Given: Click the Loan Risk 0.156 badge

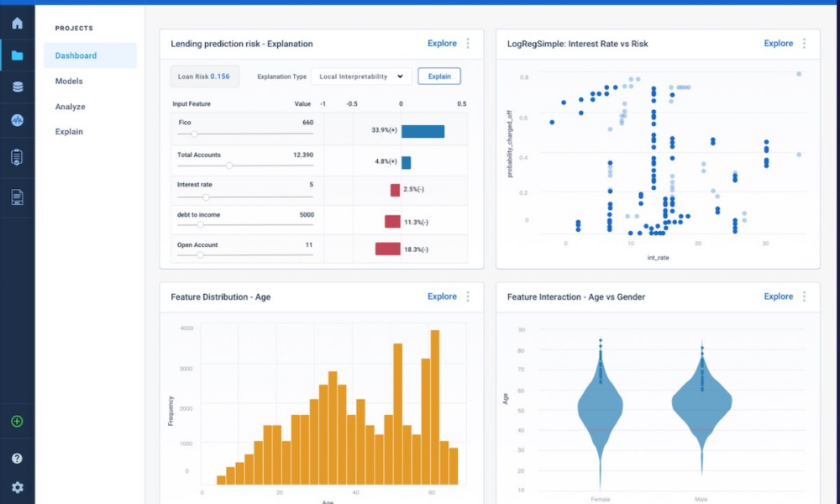Looking at the screenshot, I should point(204,76).
